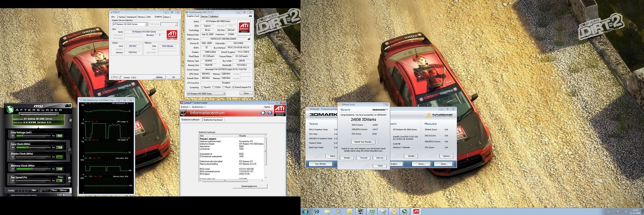The width and height of the screenshot is (644, 215).
Task: Open the Windows Start menu orb
Action: [305, 212]
